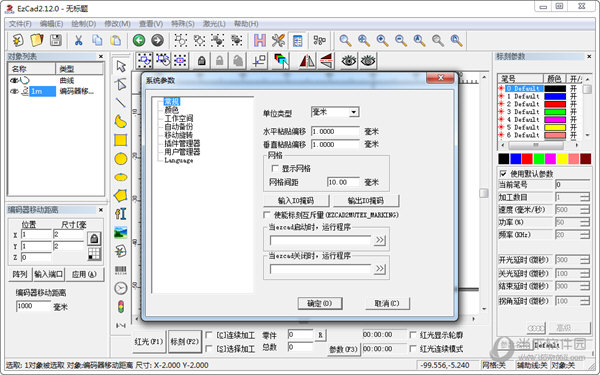This screenshot has width=600, height=375.
Task: Click stepper beside 速度 field
Action: pos(584,210)
